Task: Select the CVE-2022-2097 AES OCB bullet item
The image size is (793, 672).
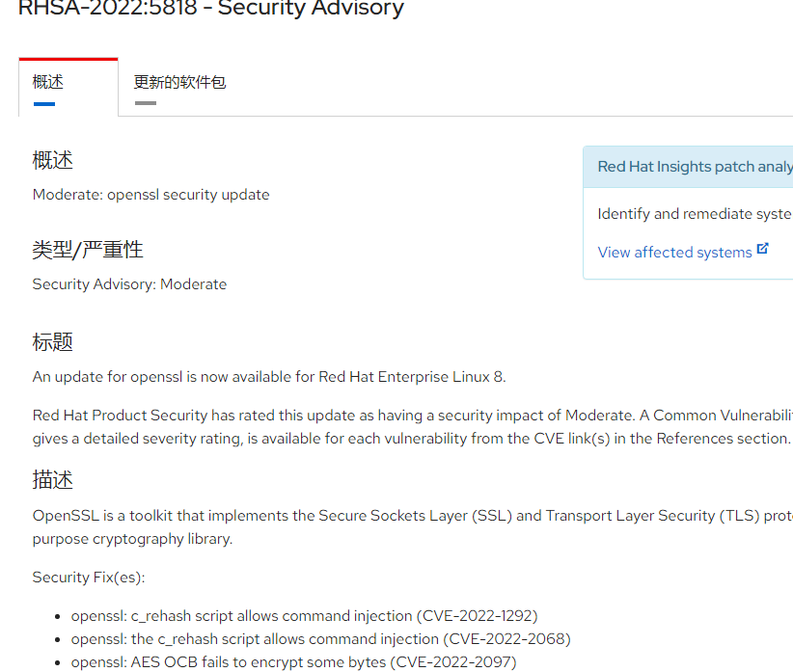Action: tap(294, 662)
